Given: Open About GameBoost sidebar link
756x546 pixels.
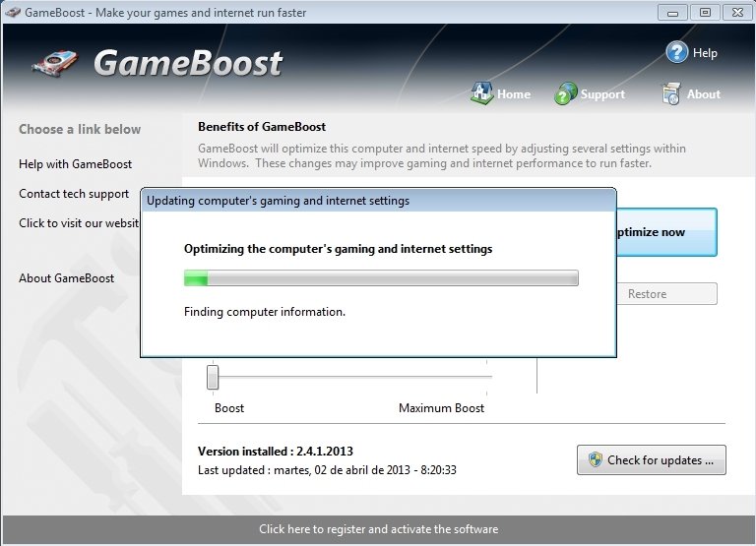Looking at the screenshot, I should pyautogui.click(x=67, y=278).
